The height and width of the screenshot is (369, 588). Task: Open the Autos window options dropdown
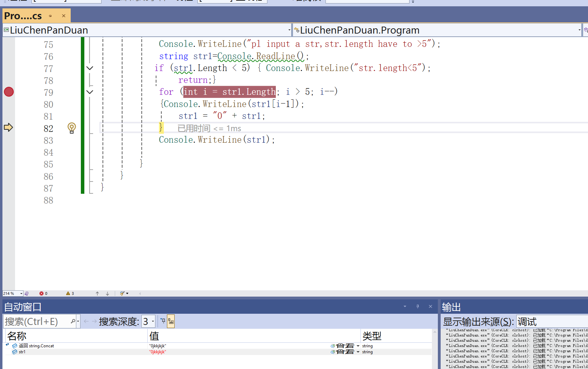pyautogui.click(x=405, y=306)
